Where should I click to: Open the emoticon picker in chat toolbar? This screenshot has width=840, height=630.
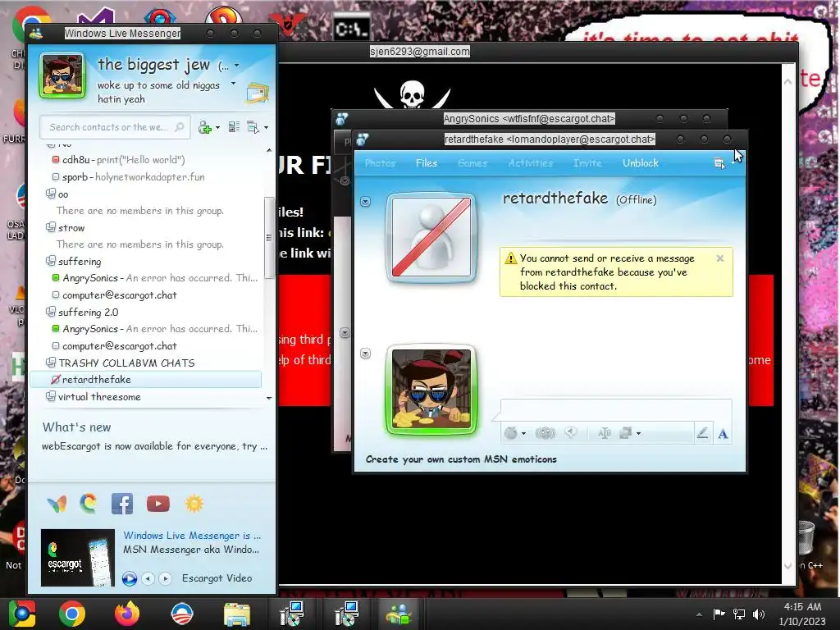point(511,433)
